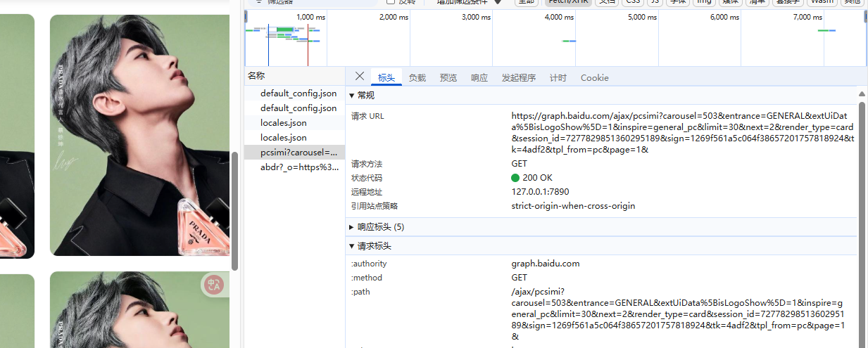The width and height of the screenshot is (868, 348).
Task: Click the 请求方法 label
Action: point(367,164)
